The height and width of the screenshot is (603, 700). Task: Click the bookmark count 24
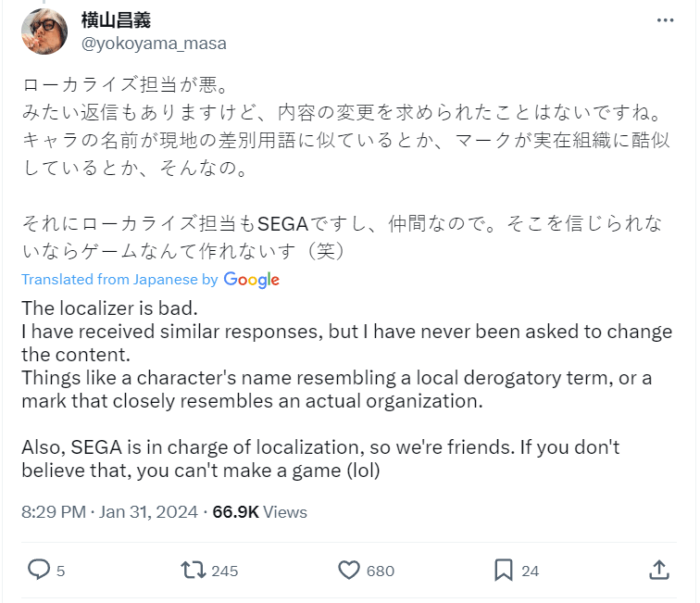530,571
